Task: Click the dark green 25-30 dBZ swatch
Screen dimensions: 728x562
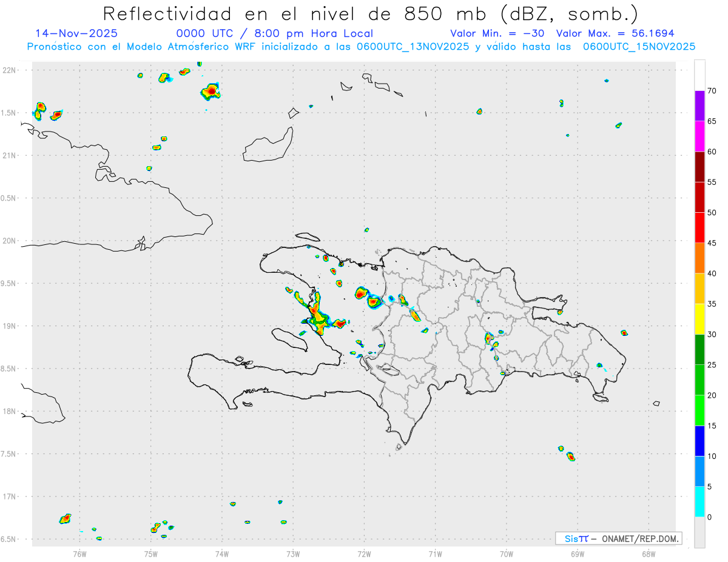Action: pyautogui.click(x=699, y=350)
